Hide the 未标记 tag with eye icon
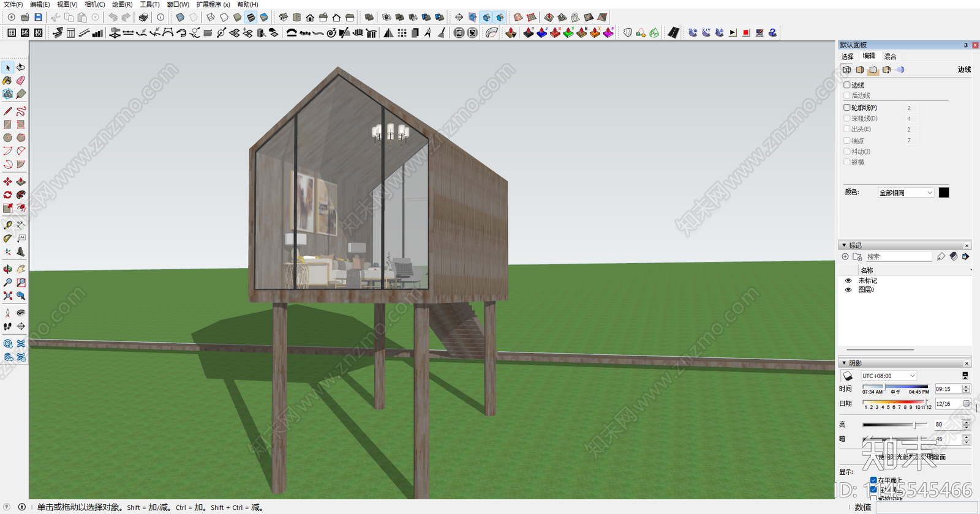Screen dimensions: 980x514 pyautogui.click(x=848, y=280)
